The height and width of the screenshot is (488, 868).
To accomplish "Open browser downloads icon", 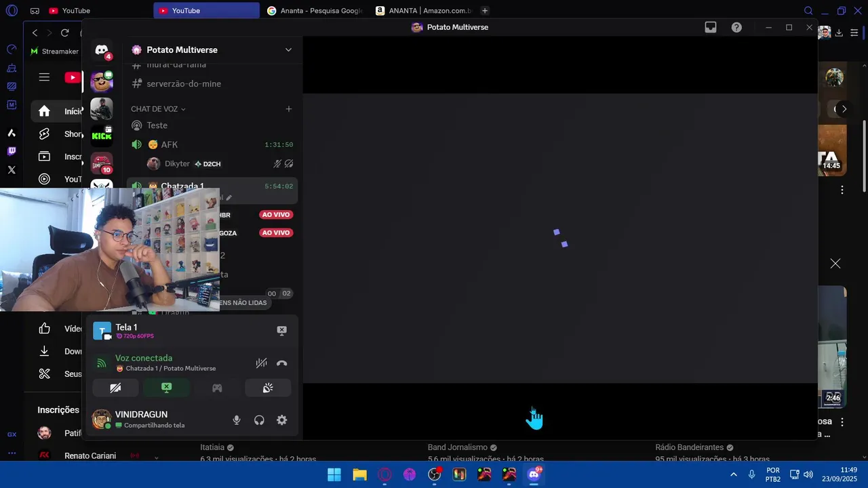I will coord(839,33).
